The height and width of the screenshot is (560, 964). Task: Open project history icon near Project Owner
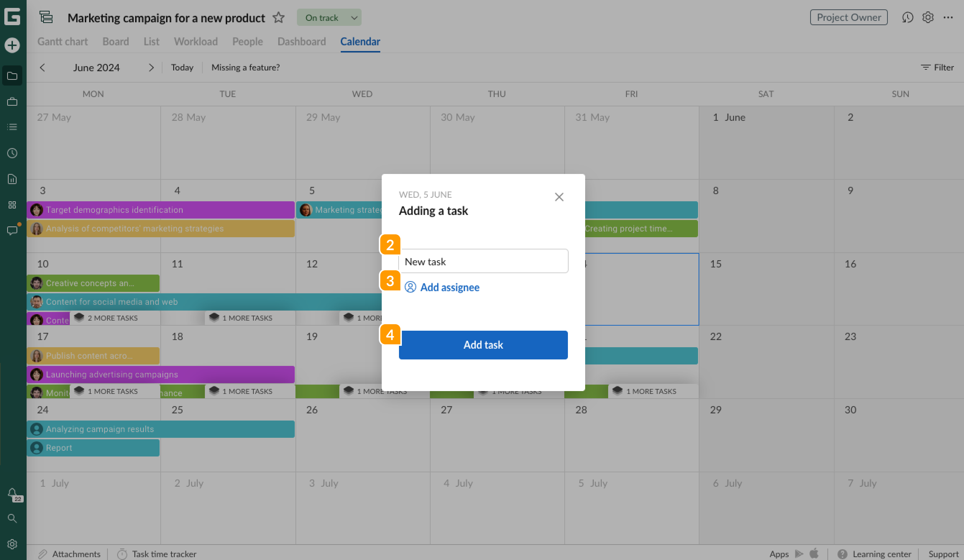point(907,17)
